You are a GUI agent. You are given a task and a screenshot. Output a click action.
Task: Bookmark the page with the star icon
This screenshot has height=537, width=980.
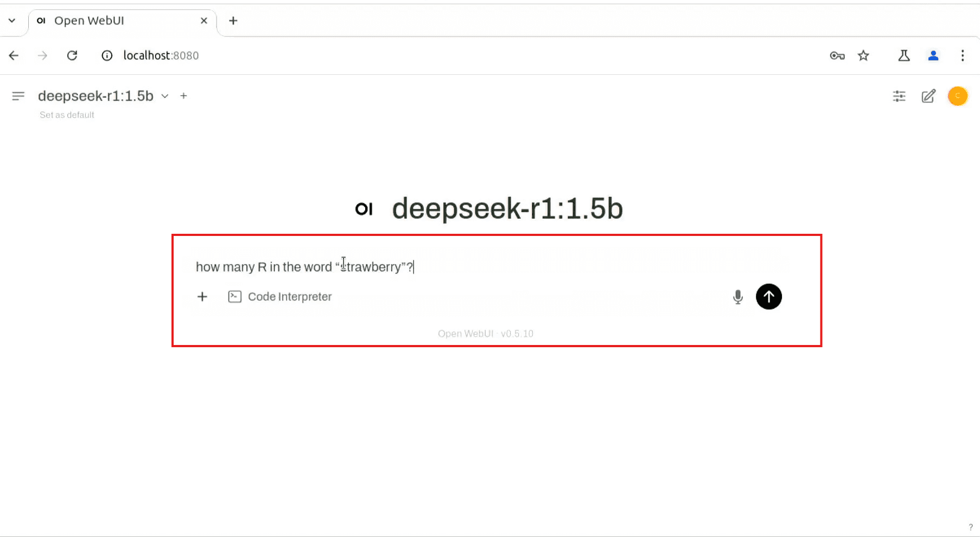click(x=863, y=55)
